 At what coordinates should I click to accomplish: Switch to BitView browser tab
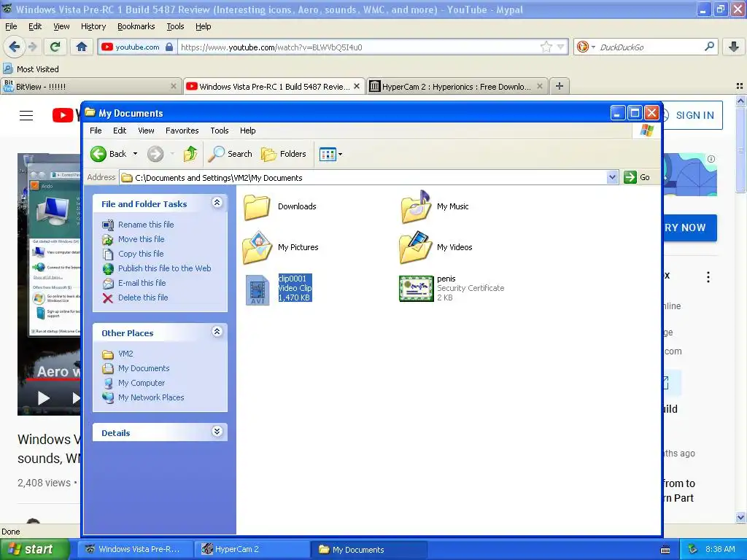(90, 86)
